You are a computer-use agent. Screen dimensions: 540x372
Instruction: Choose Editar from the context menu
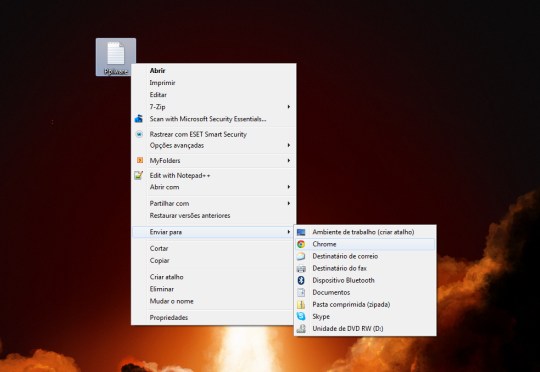click(x=214, y=95)
